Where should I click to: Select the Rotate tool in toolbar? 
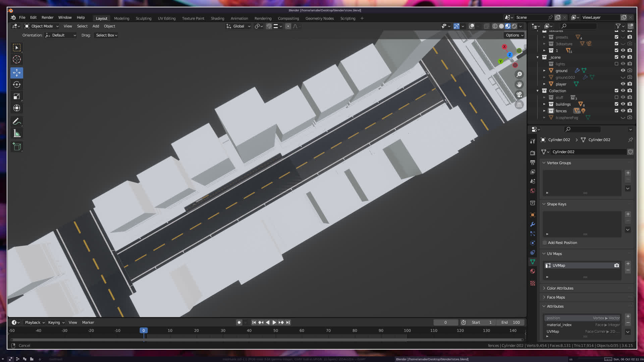click(16, 85)
